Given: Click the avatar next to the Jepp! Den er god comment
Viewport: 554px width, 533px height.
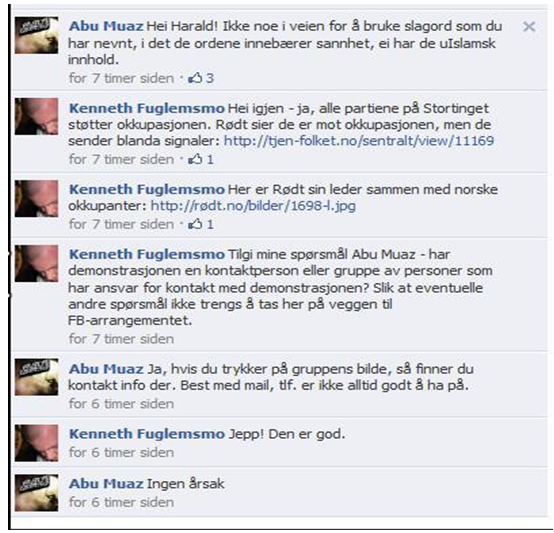Looking at the screenshot, I should [x=36, y=443].
